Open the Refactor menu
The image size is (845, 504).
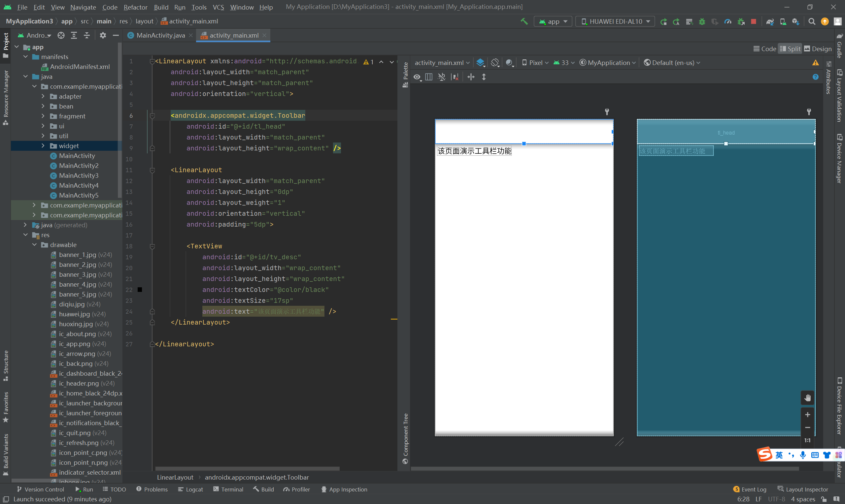[135, 7]
